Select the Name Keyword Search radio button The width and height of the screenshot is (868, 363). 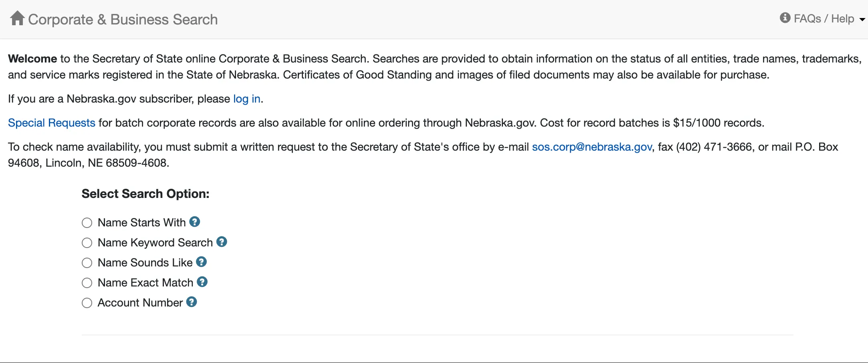(87, 243)
